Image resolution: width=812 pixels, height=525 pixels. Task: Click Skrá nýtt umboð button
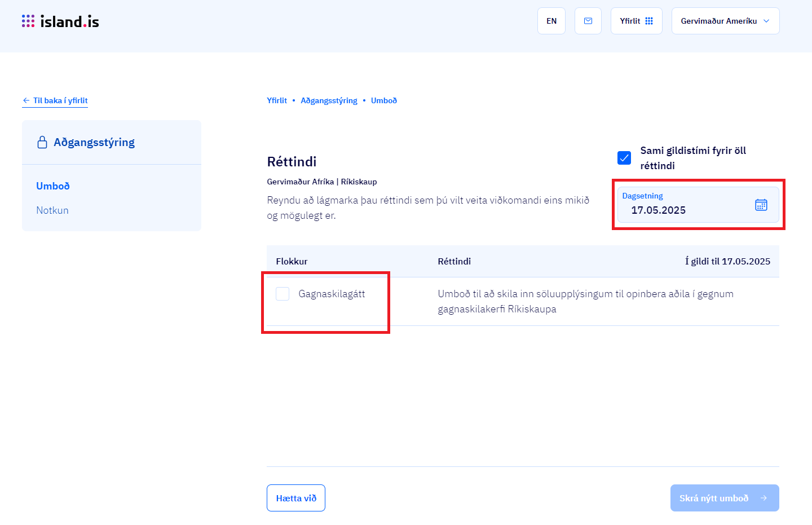pyautogui.click(x=725, y=498)
